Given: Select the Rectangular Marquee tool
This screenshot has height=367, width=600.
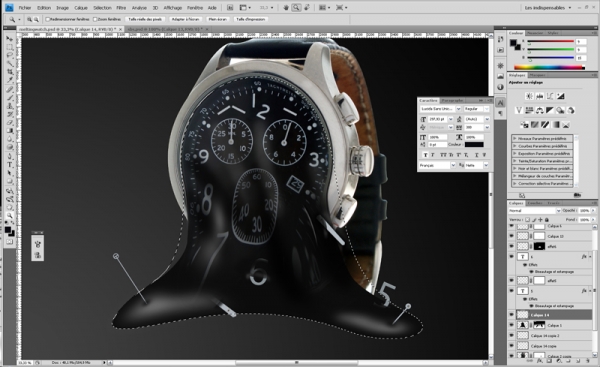Looking at the screenshot, I should point(10,47).
